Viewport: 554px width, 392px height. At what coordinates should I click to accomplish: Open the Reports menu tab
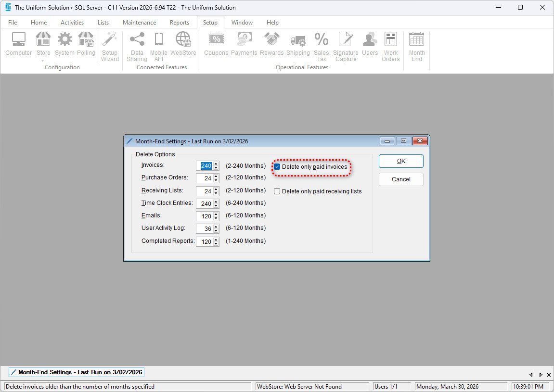[179, 23]
